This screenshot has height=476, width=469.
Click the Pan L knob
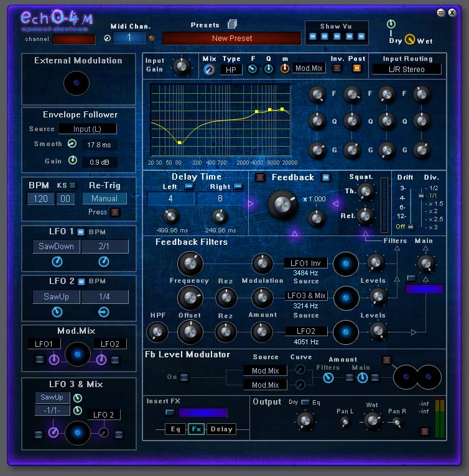pyautogui.click(x=345, y=421)
